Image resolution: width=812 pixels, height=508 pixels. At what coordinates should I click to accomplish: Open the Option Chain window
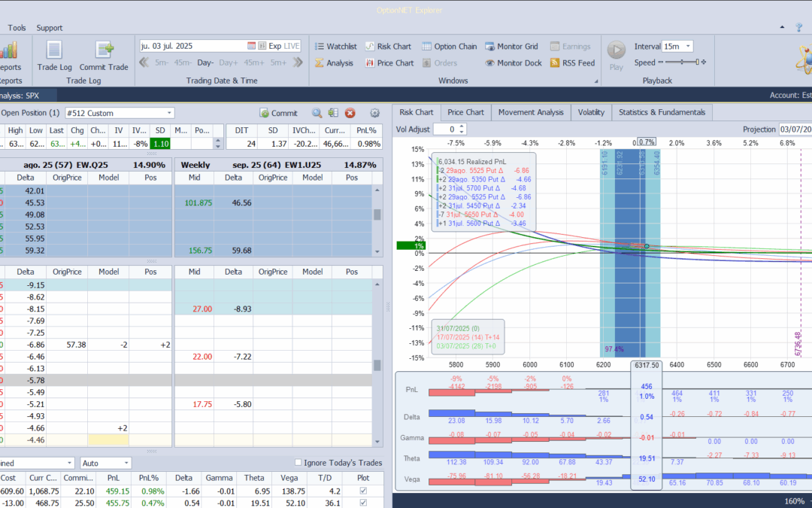[x=449, y=47]
